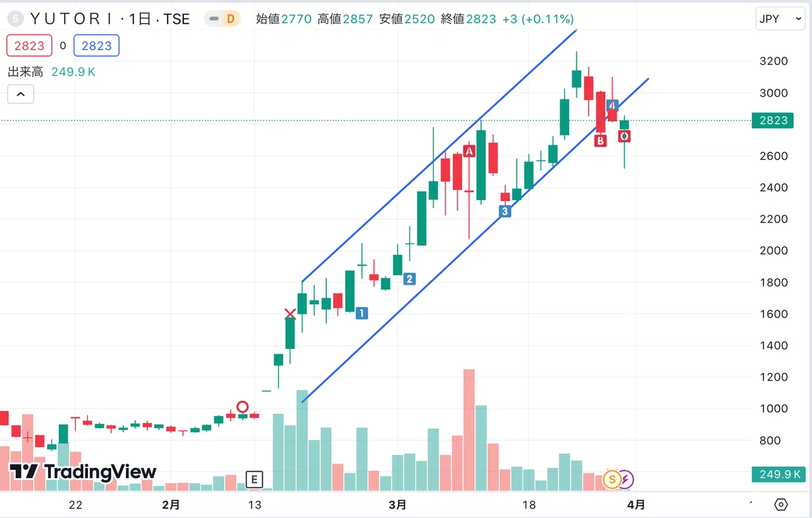
Task: Click the red sell price box 2823
Action: pyautogui.click(x=29, y=45)
